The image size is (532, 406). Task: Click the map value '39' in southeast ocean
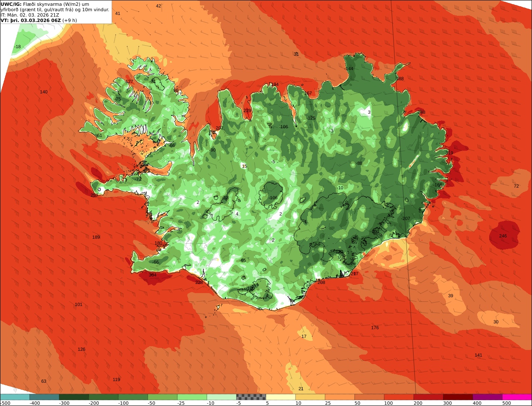click(451, 296)
